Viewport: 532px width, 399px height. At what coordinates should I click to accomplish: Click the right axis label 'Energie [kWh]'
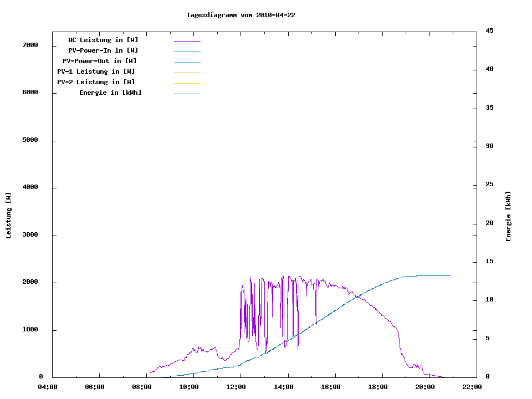(x=508, y=216)
